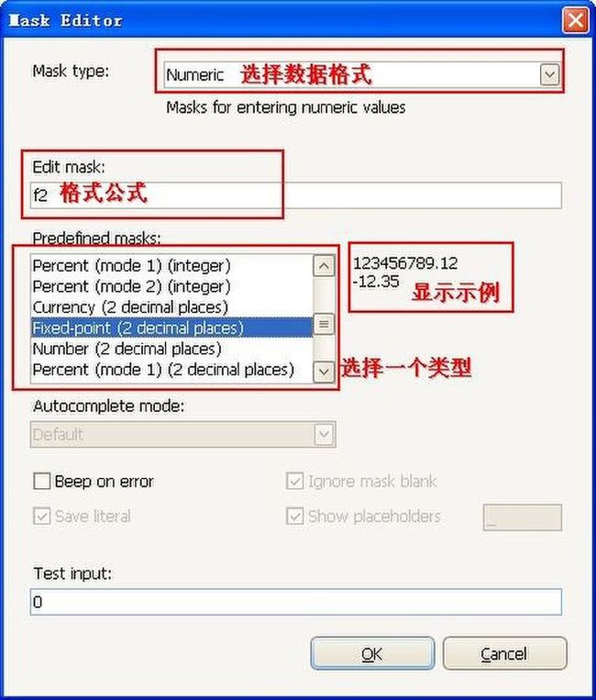Viewport: 596px width, 700px height.
Task: Close the Mask Editor dialog
Action: click(576, 20)
